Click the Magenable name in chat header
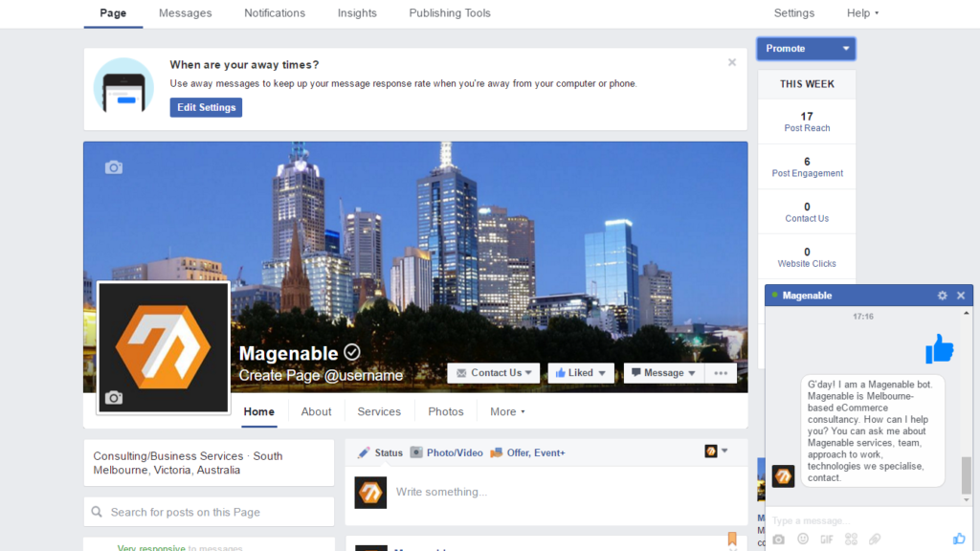Image resolution: width=980 pixels, height=551 pixels. point(807,296)
